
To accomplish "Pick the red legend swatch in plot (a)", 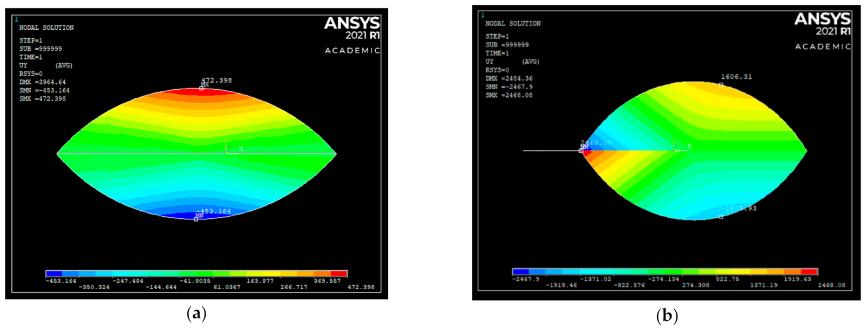I will click(x=339, y=274).
